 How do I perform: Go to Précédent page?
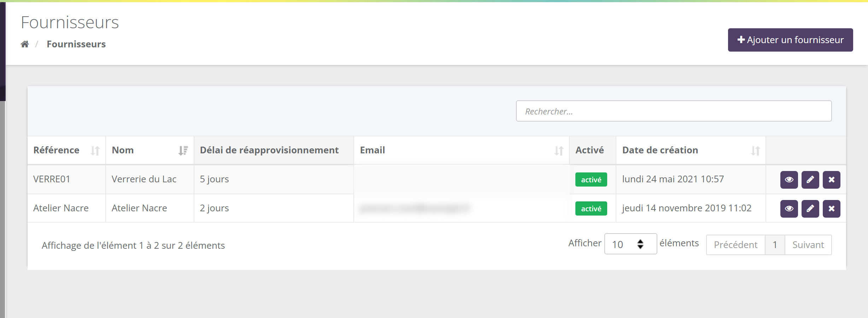735,245
